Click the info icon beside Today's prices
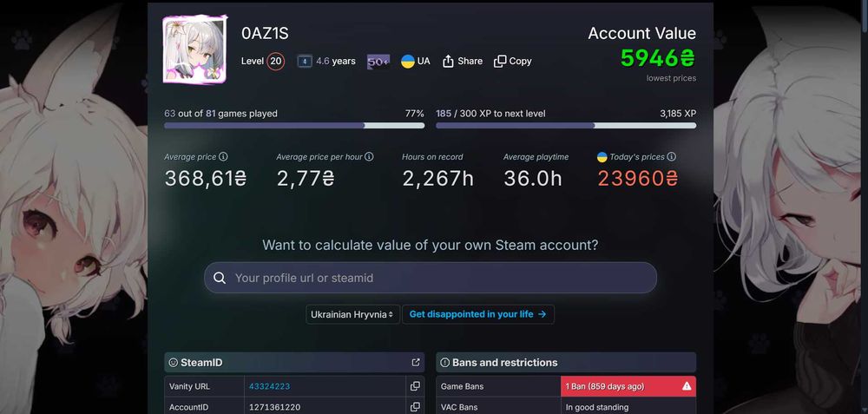Screen dimensions: 868x414 671,157
